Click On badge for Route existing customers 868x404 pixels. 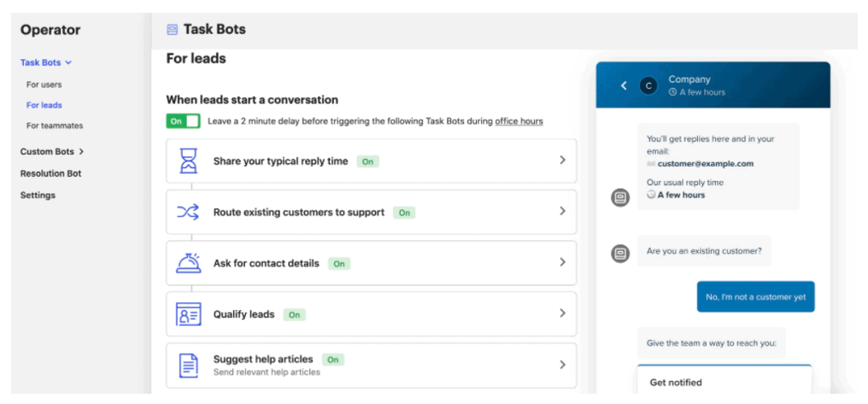404,213
